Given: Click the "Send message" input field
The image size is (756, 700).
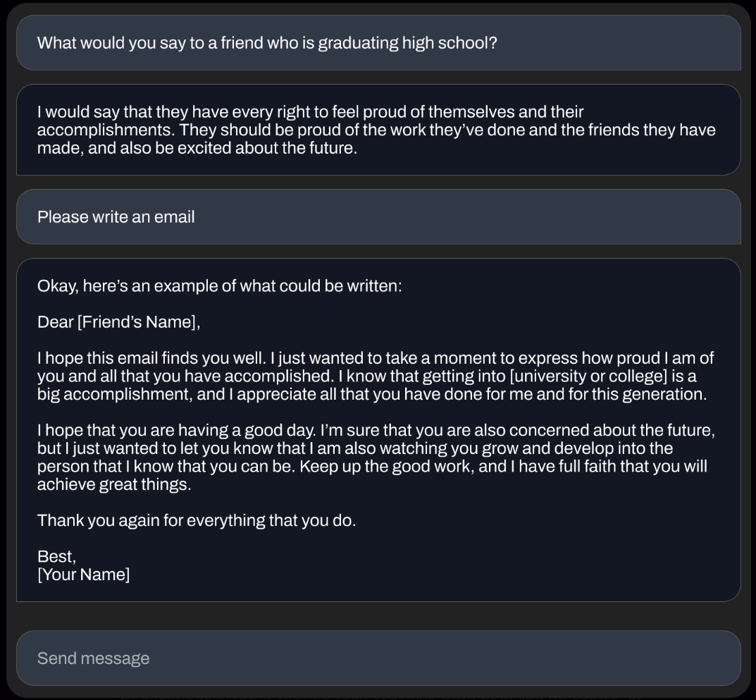Looking at the screenshot, I should click(x=378, y=658).
